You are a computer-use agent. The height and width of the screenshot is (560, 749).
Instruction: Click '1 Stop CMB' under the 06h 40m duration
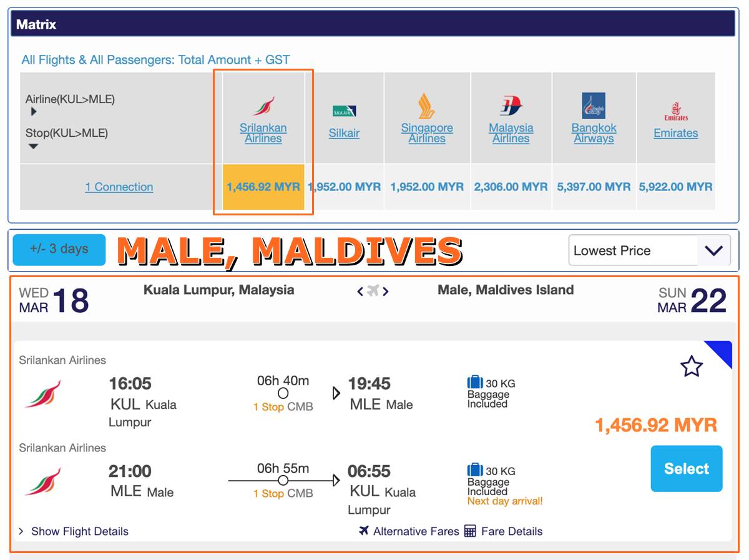pyautogui.click(x=283, y=407)
